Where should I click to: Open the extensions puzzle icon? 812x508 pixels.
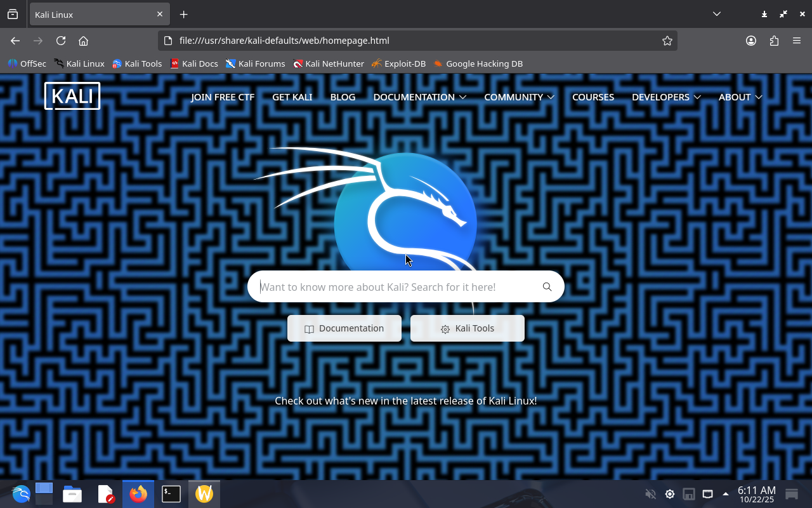point(774,41)
